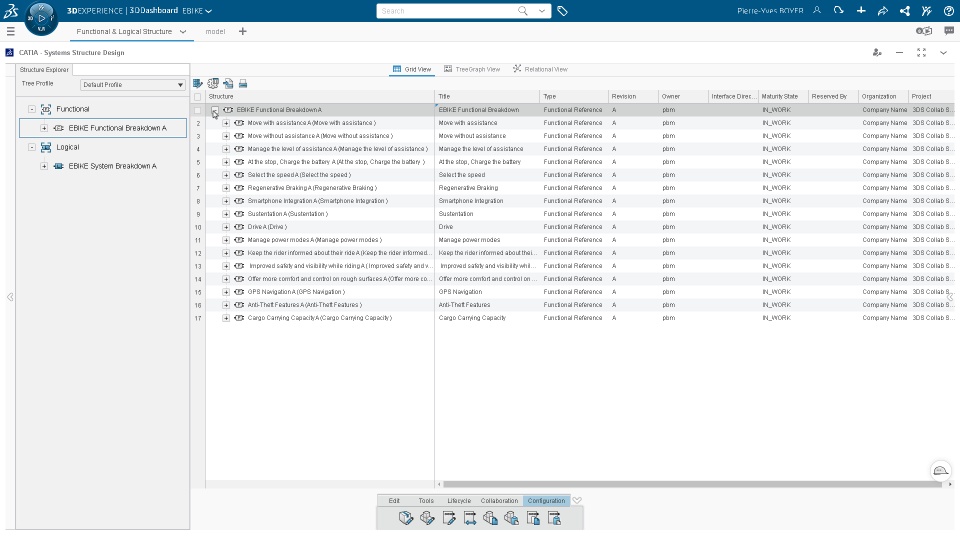Image resolution: width=960 pixels, height=540 pixels.
Task: Open the Collaboration action bar tab
Action: pos(499,501)
